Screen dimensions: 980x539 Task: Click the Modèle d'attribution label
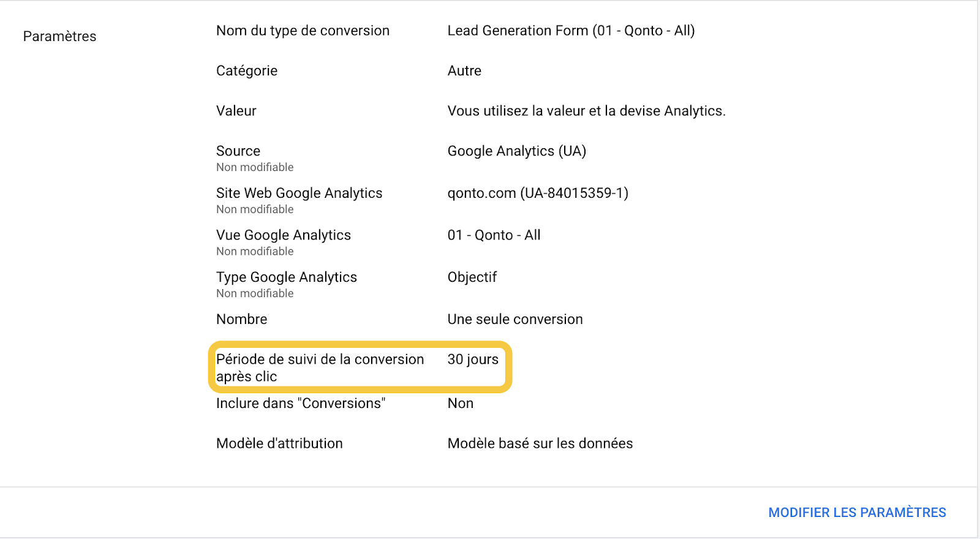click(279, 443)
